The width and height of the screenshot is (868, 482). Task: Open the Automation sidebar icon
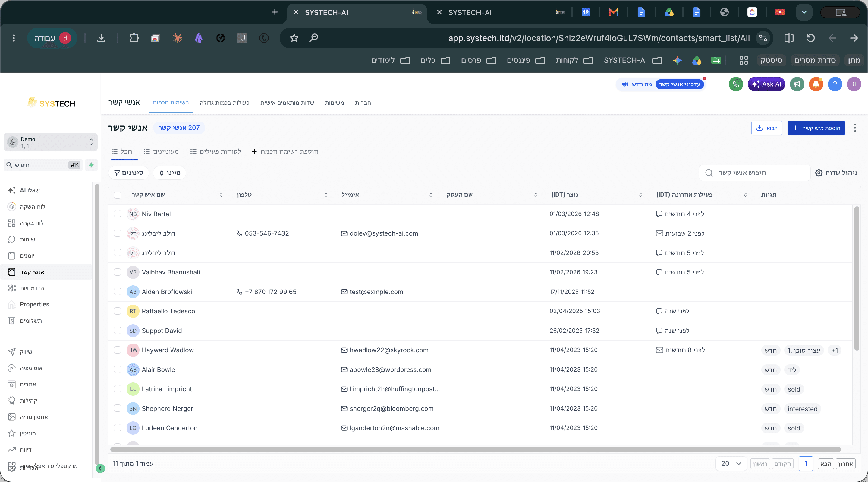(12, 368)
